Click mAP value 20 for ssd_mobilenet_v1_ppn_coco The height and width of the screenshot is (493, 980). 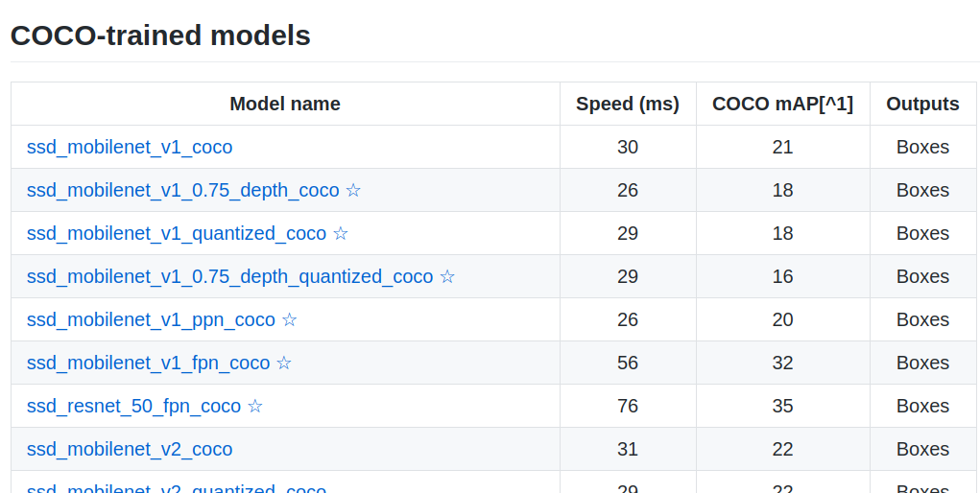(x=782, y=319)
